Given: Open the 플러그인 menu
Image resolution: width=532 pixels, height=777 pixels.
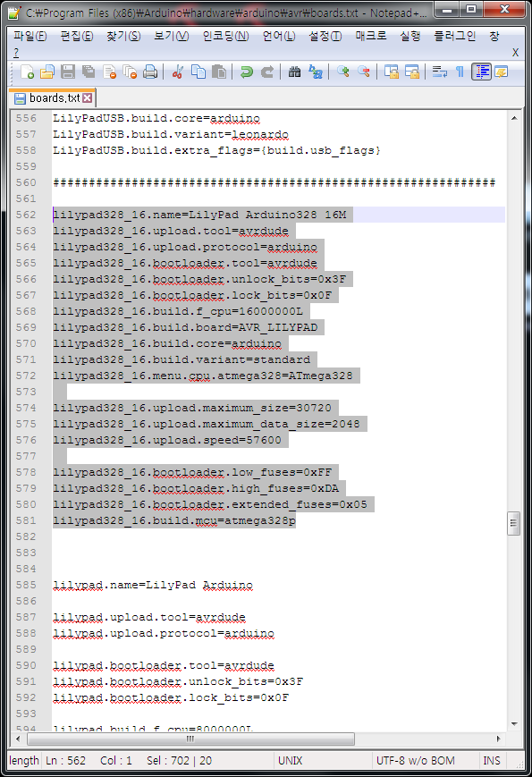Looking at the screenshot, I should point(455,36).
